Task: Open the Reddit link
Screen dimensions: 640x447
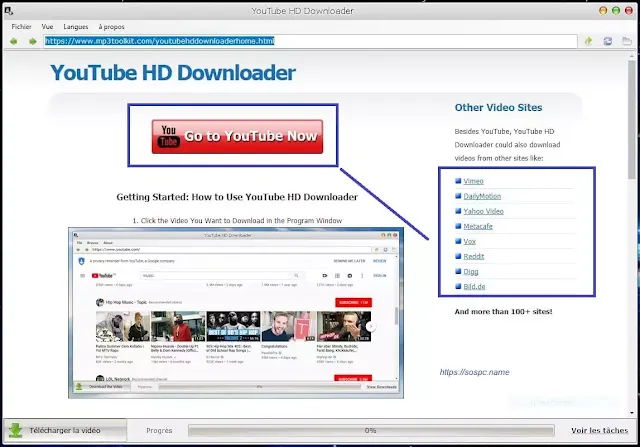Action: pos(473,256)
